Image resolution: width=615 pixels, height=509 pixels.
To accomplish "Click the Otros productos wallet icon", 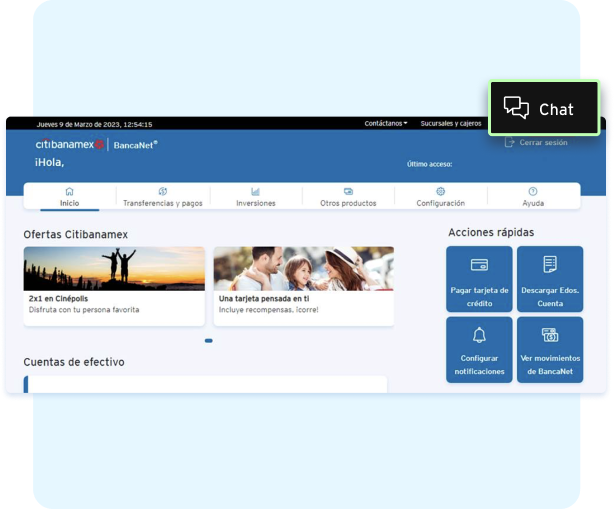I will [348, 191].
